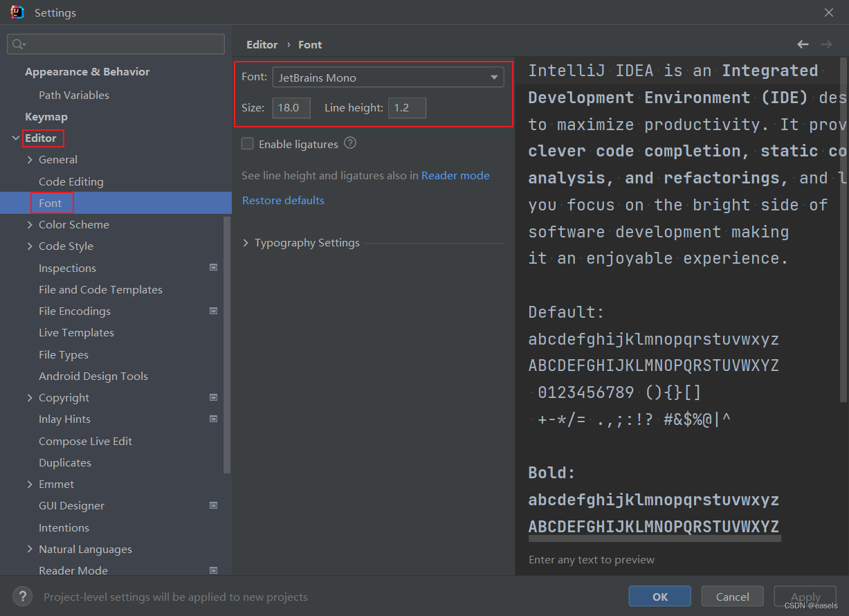Open Compose Live Edit settings
The image size is (849, 616).
(85, 441)
